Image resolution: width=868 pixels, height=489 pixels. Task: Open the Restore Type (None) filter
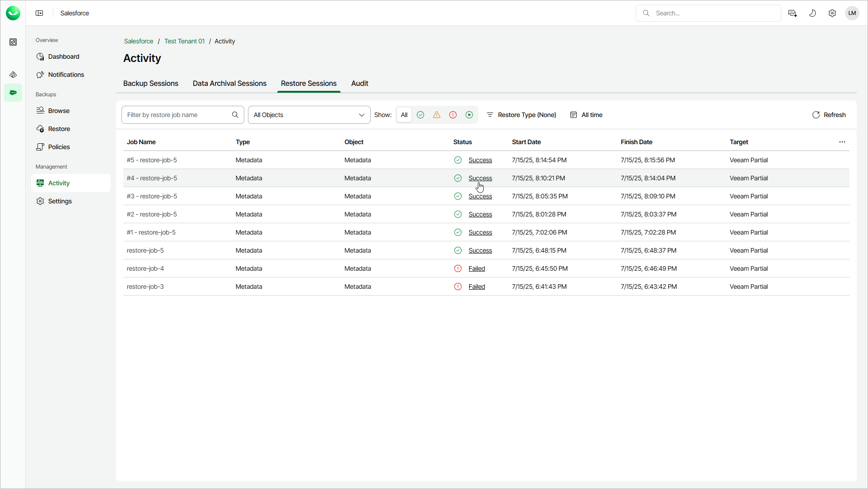click(x=522, y=115)
